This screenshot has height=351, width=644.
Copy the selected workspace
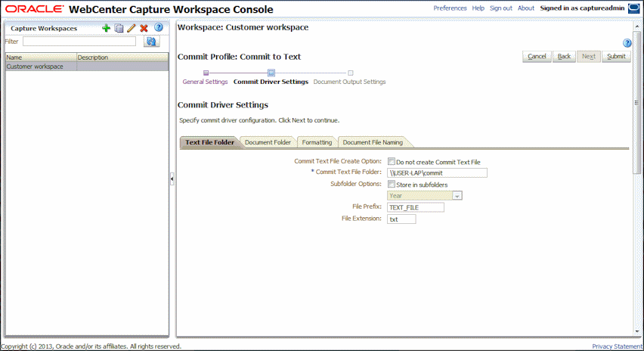(119, 28)
